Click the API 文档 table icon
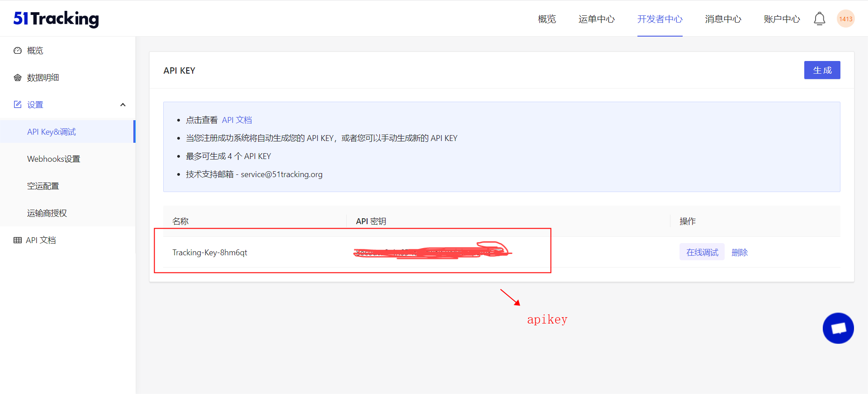 (x=18, y=240)
